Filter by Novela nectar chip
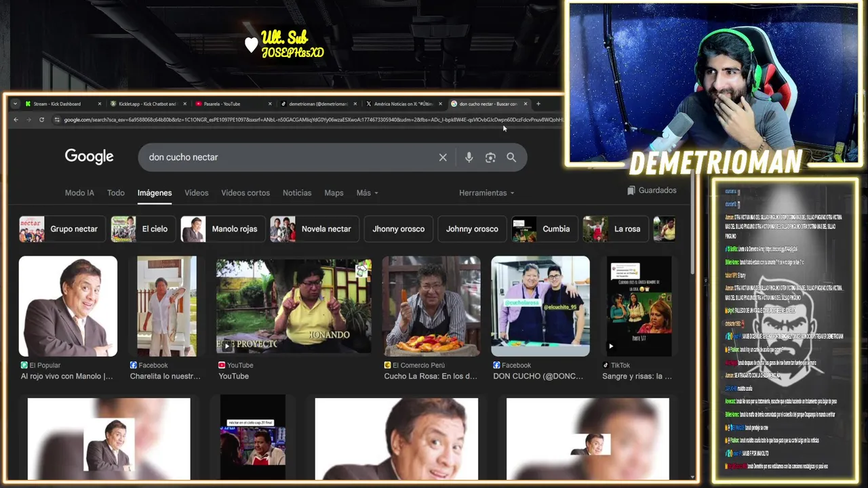 [x=315, y=229]
